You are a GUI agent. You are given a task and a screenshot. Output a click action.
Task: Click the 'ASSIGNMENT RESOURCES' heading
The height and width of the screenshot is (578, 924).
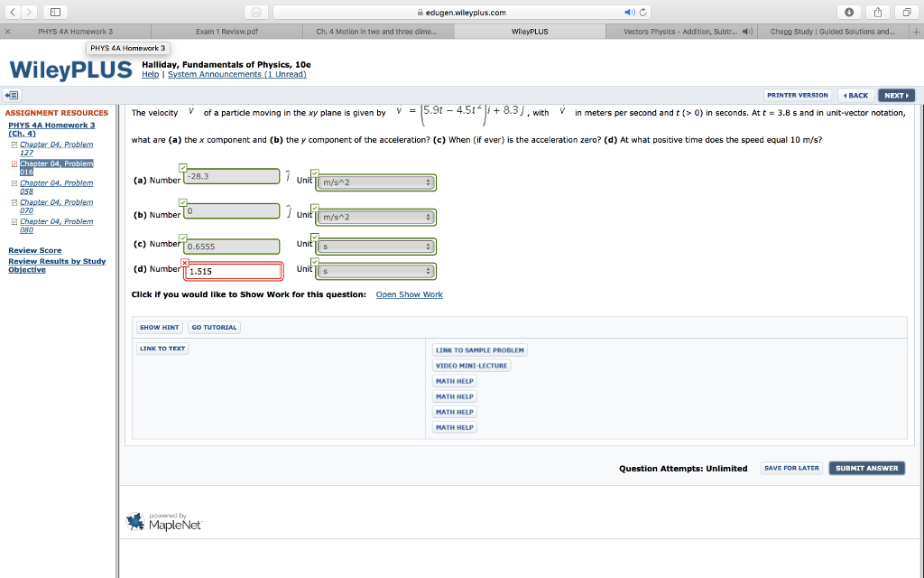(x=57, y=113)
